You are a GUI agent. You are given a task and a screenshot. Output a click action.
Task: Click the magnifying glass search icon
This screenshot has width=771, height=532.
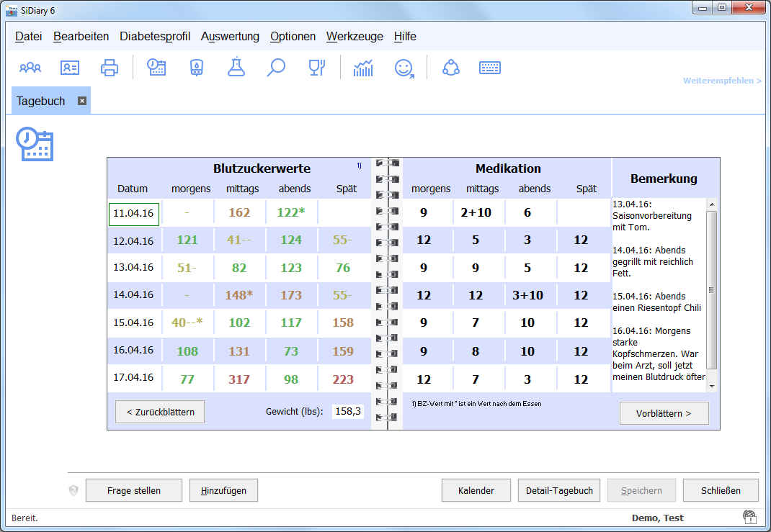point(276,68)
